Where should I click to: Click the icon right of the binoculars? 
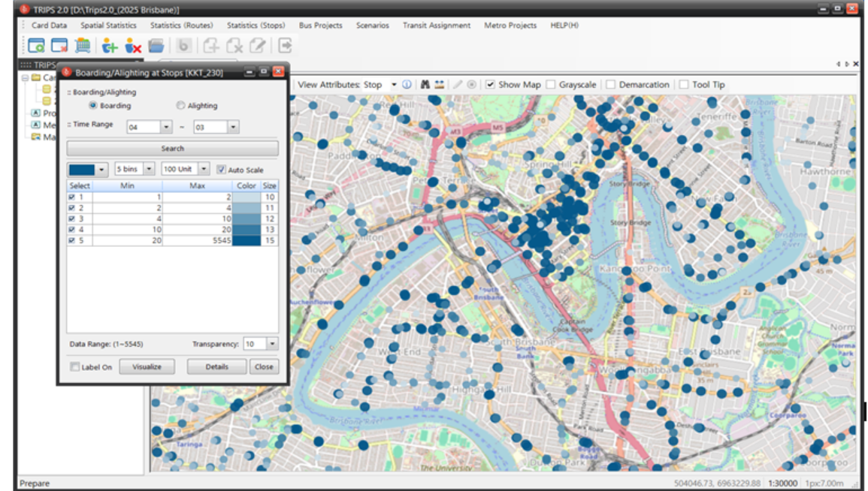[x=439, y=85]
